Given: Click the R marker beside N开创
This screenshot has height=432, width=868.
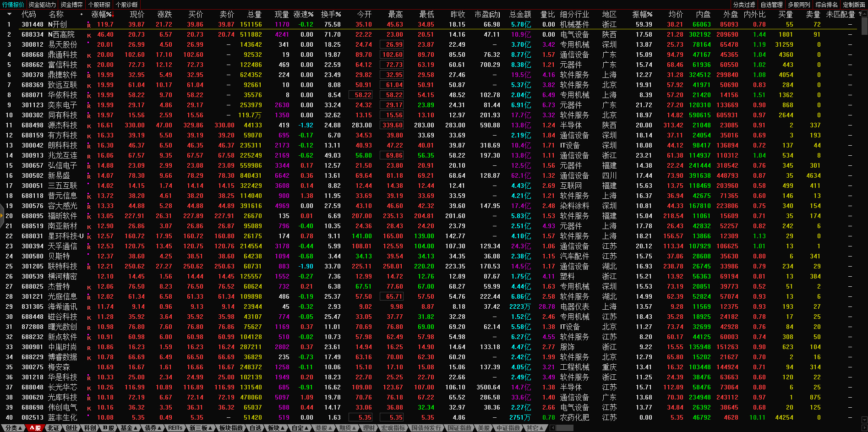Looking at the screenshot, I should [89, 25].
